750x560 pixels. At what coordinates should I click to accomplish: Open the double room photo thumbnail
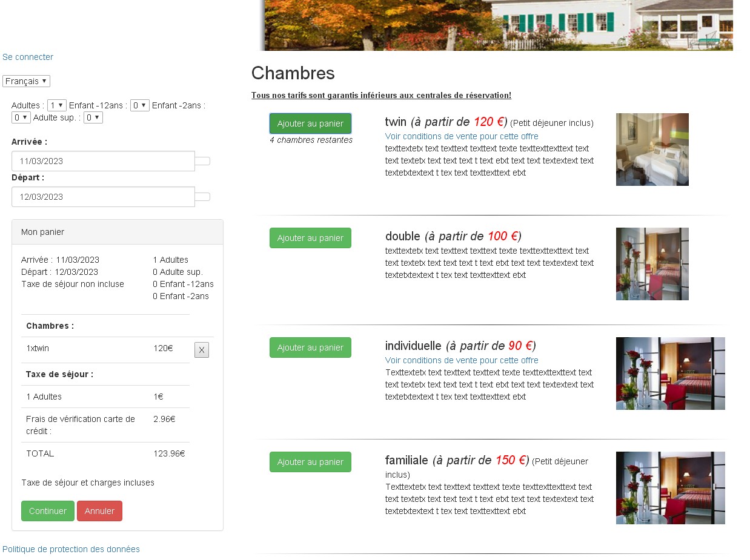[x=652, y=264]
